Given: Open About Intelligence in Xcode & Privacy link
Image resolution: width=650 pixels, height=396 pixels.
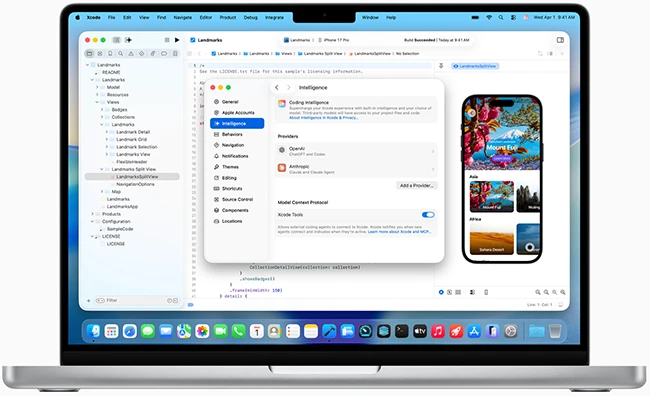Looking at the screenshot, I should tap(324, 118).
